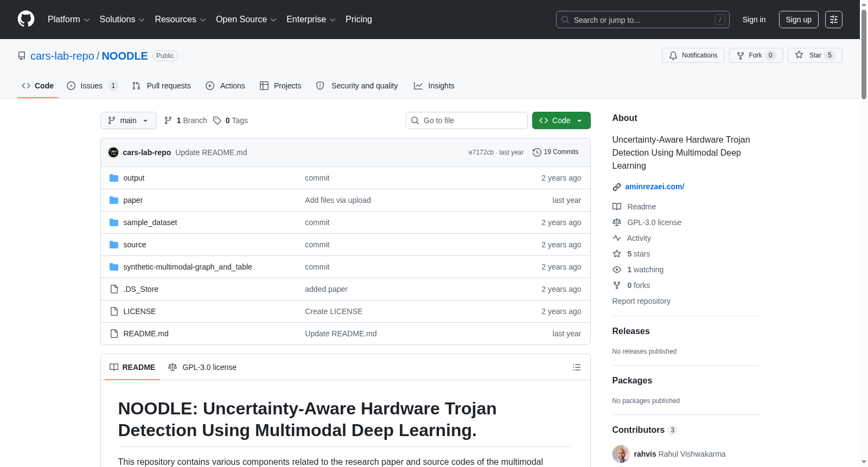
Task: Click the Sign up button
Action: point(799,20)
